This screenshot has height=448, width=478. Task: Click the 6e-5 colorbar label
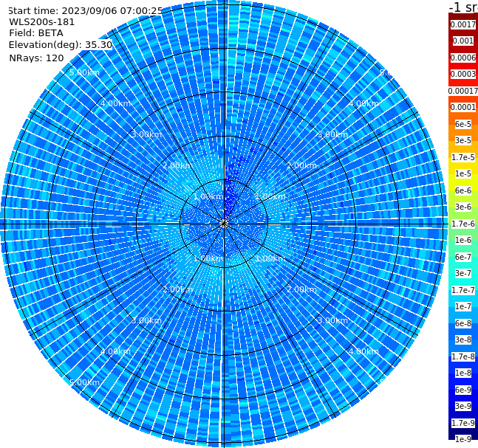coord(463,124)
